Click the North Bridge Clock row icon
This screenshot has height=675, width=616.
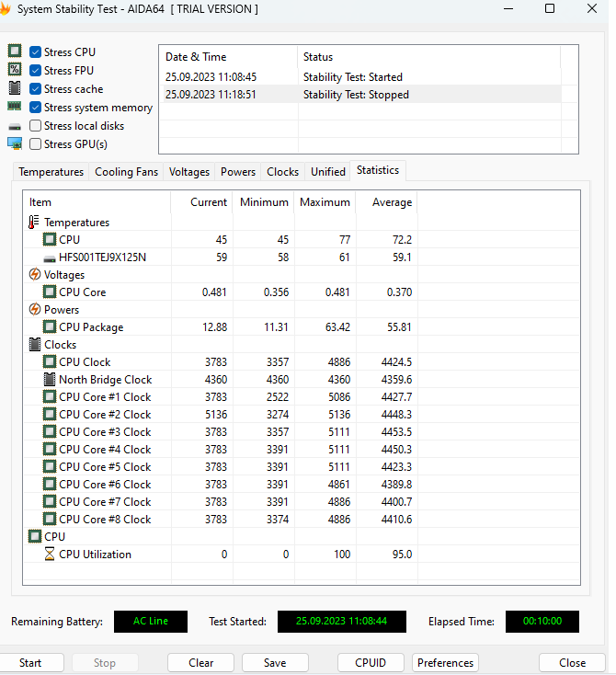click(x=50, y=379)
